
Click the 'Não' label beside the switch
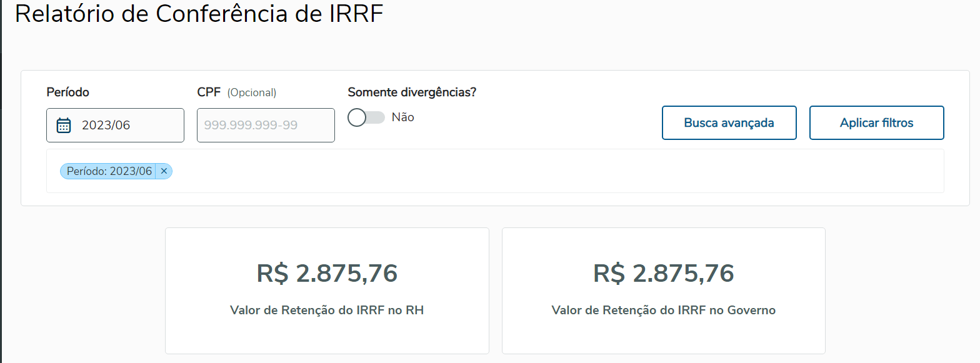coord(402,117)
